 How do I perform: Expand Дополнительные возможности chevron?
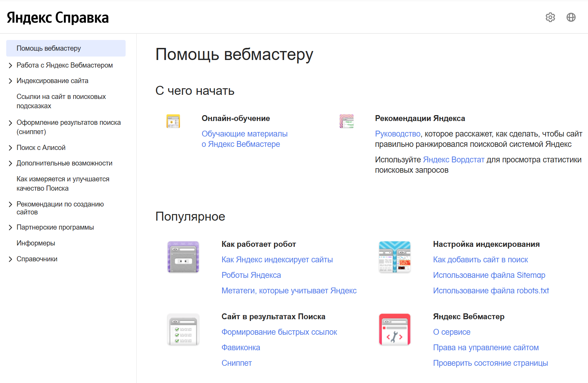coord(10,163)
